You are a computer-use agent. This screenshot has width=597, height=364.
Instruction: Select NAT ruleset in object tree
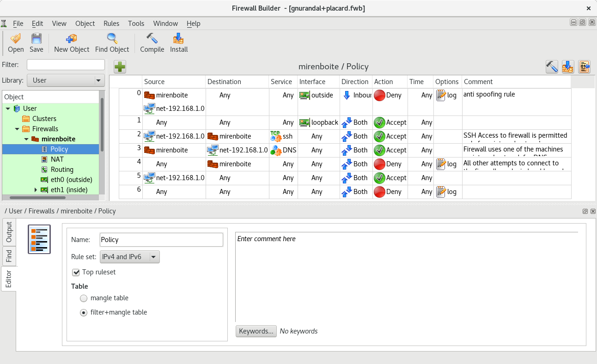57,159
